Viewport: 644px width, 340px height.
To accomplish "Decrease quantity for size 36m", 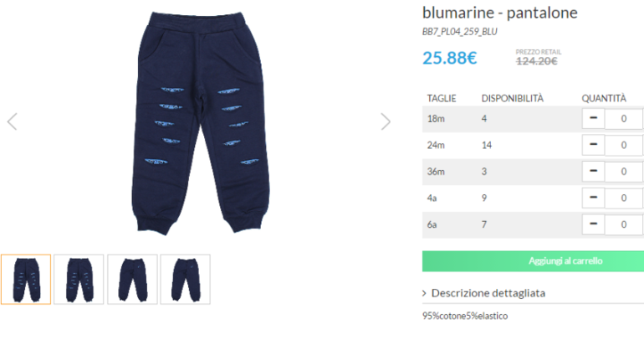I will 593,172.
